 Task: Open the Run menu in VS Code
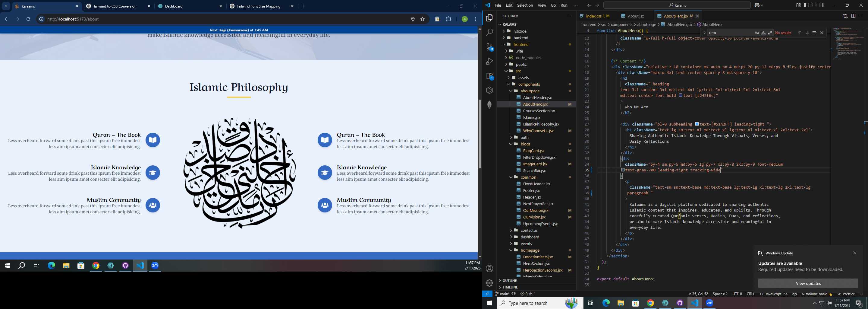[x=564, y=5]
